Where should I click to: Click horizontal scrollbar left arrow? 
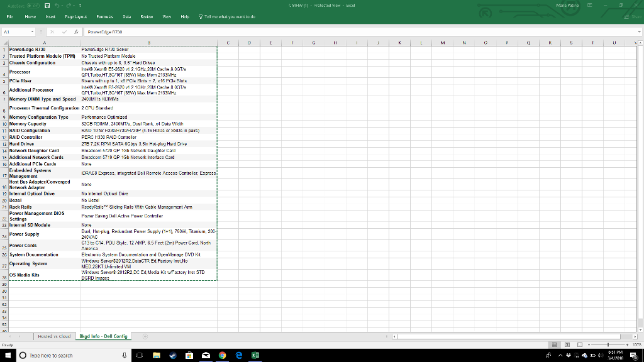[395, 337]
